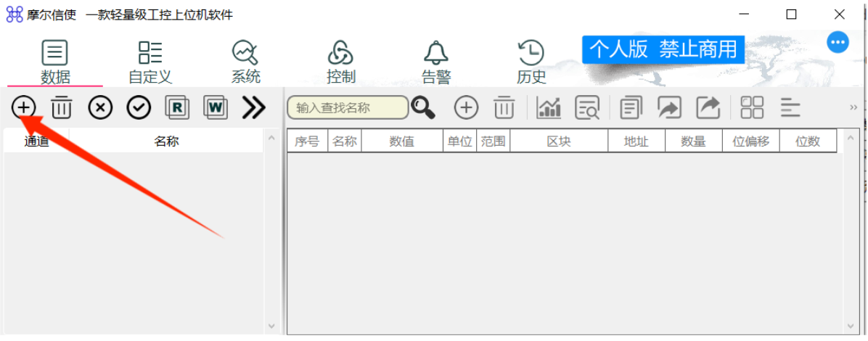Click the R document icon

[177, 107]
